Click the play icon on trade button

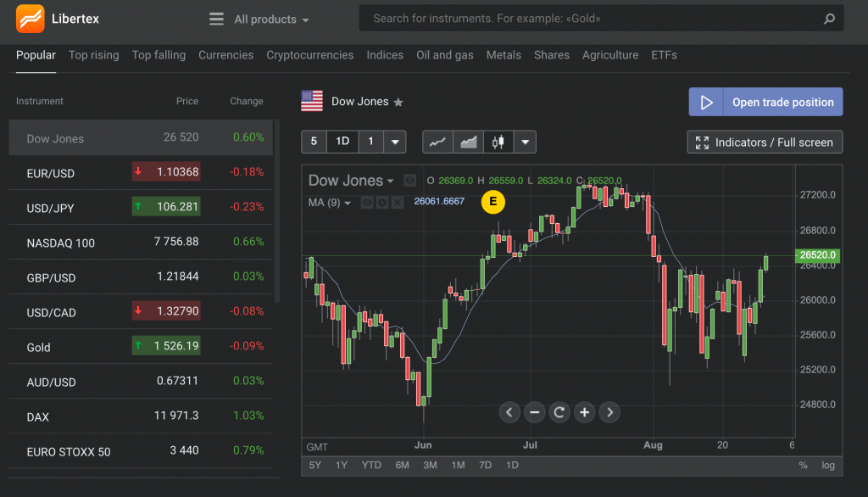tap(706, 102)
